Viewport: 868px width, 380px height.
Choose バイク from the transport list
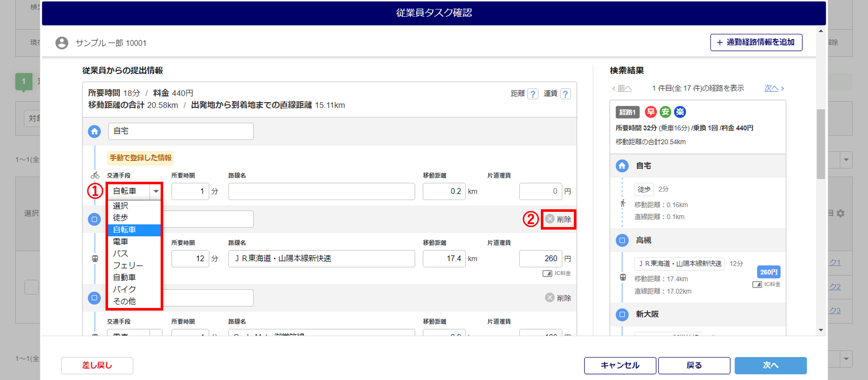coord(134,289)
